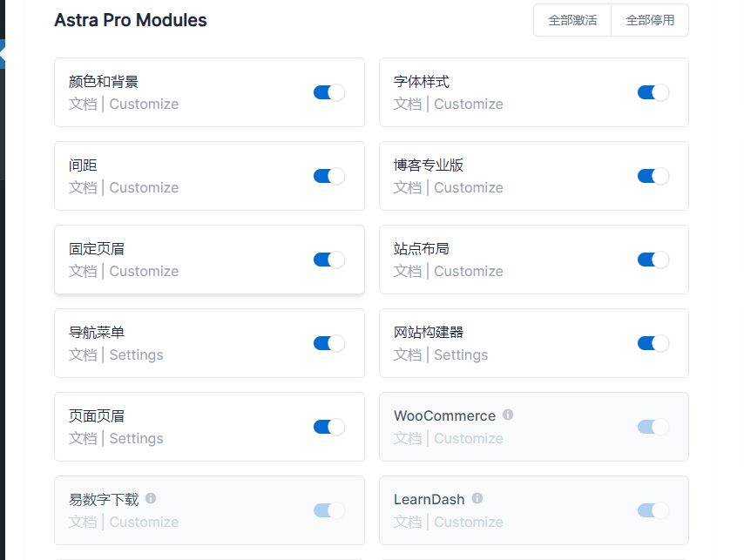
Task: Open Settings link under 网站构建器
Action: [x=461, y=355]
